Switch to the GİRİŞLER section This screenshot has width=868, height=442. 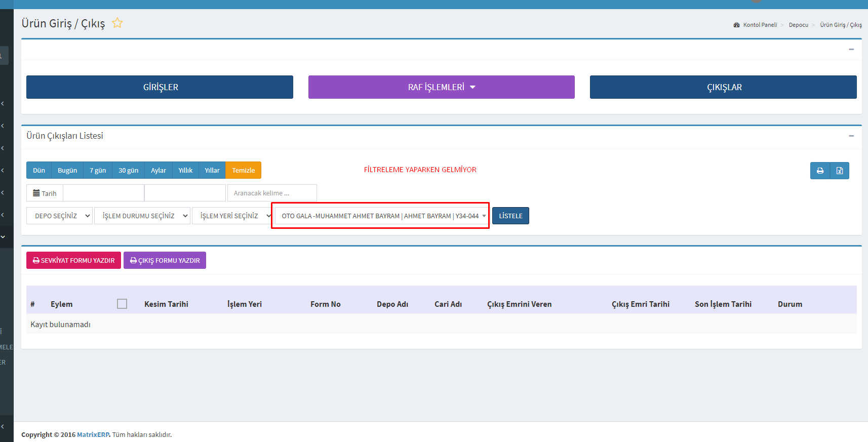[x=160, y=87]
